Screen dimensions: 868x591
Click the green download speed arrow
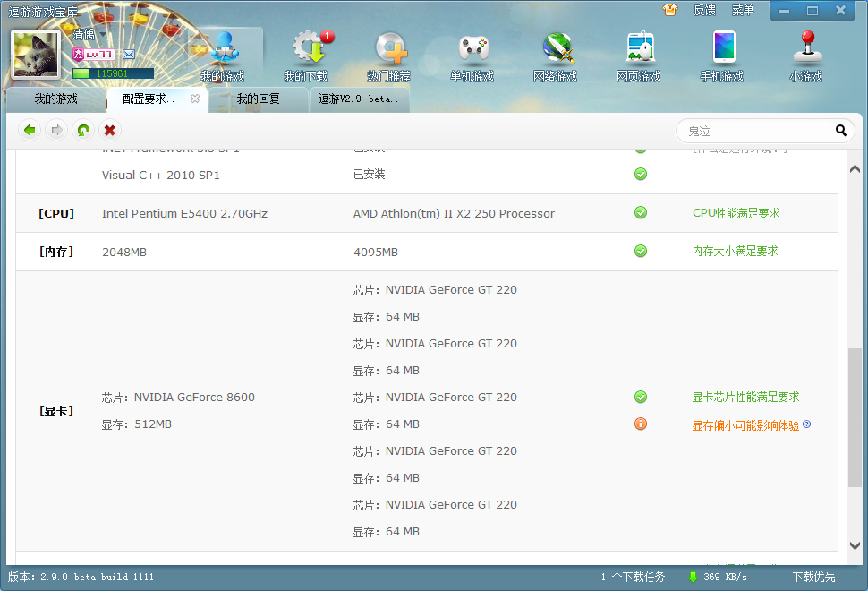pyautogui.click(x=693, y=578)
